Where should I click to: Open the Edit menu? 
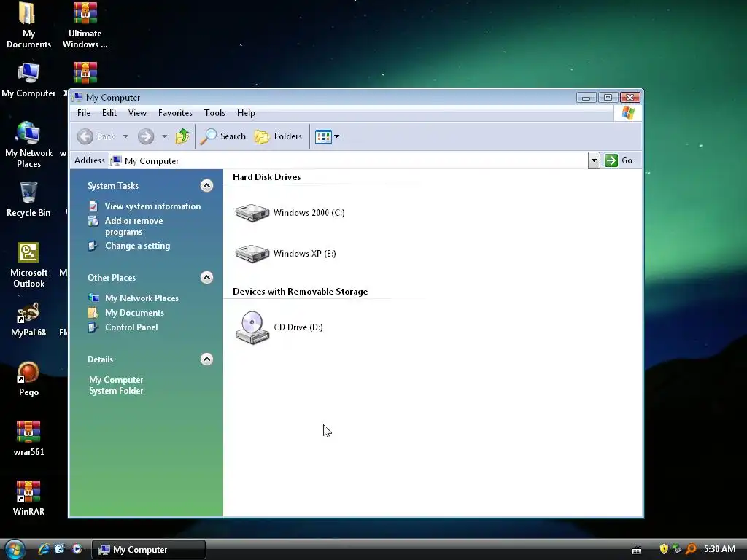pos(109,113)
